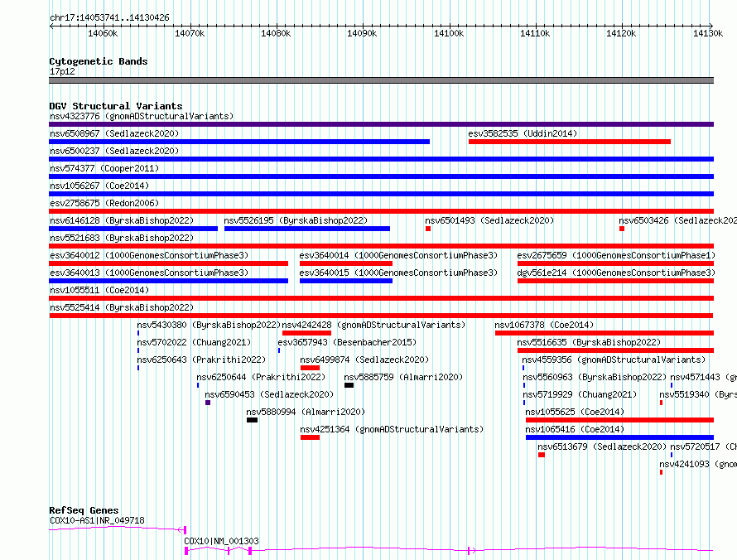
Task: Click the nsv6499874 Sedlazeck2020 red bar
Action: [310, 368]
